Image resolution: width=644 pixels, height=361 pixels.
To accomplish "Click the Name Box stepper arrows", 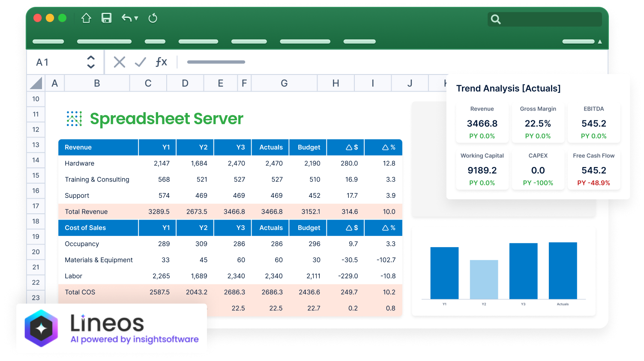I will tap(91, 62).
